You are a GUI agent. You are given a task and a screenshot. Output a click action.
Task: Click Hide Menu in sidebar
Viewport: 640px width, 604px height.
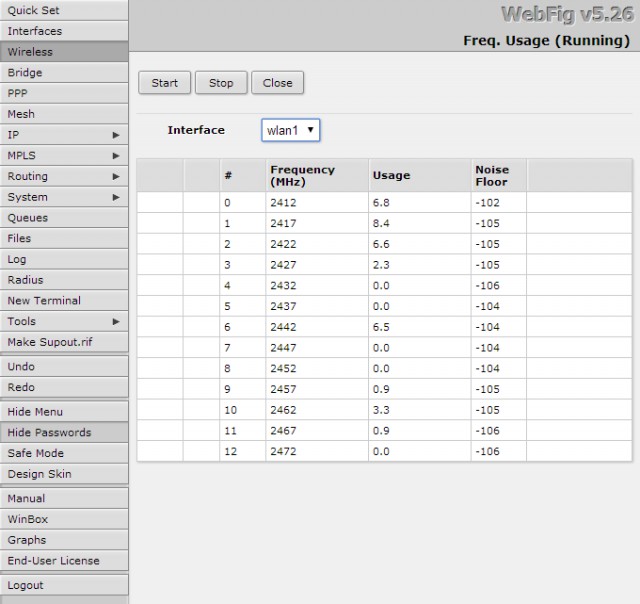[64, 412]
